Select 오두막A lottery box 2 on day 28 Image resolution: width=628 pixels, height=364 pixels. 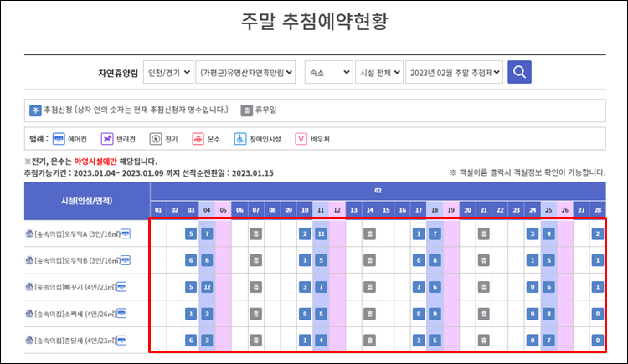[598, 233]
